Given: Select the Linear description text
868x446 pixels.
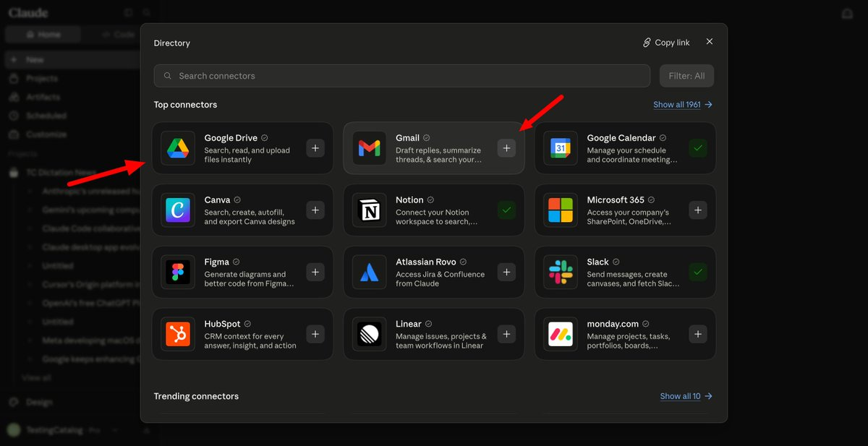Looking at the screenshot, I should click(441, 341).
